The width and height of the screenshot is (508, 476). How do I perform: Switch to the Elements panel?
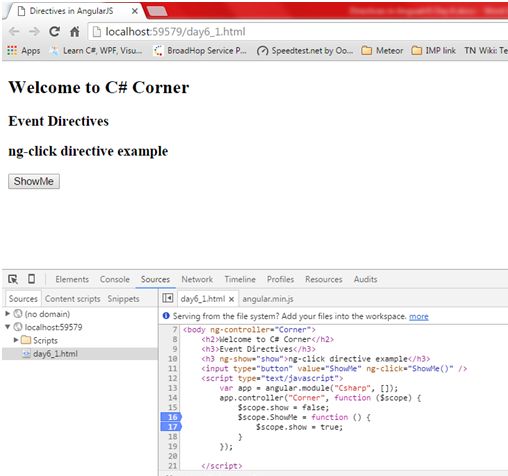coord(72,279)
